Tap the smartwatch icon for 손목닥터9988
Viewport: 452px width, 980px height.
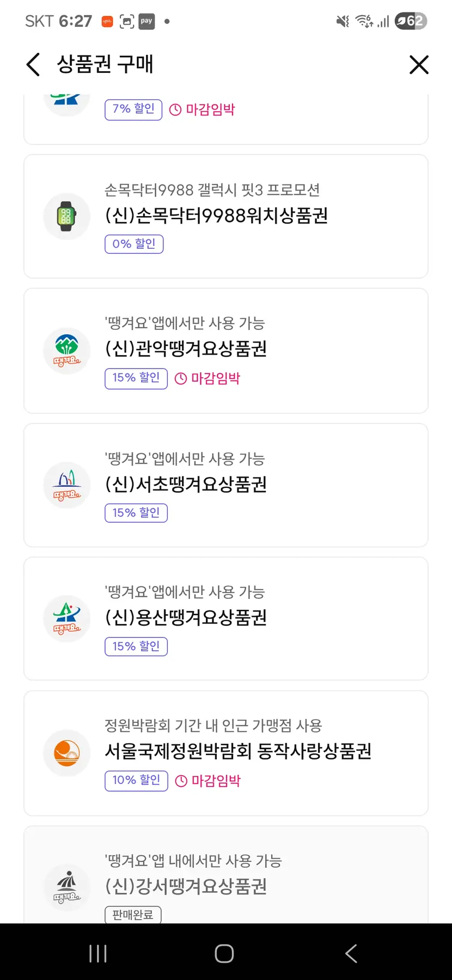pos(66,216)
